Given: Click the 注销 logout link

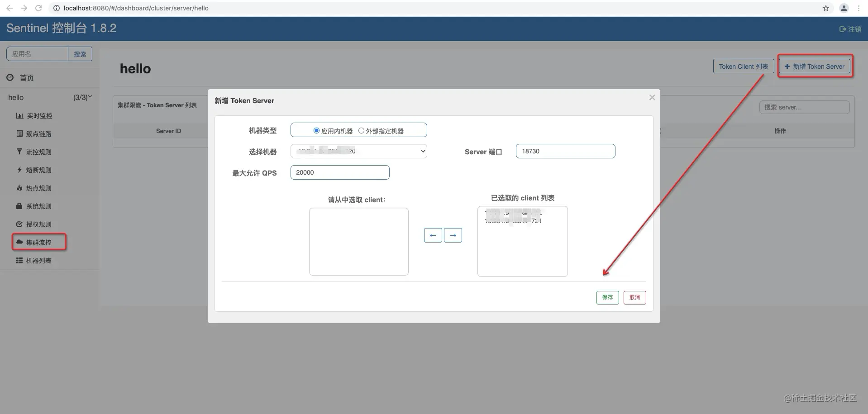Looking at the screenshot, I should [x=850, y=29].
